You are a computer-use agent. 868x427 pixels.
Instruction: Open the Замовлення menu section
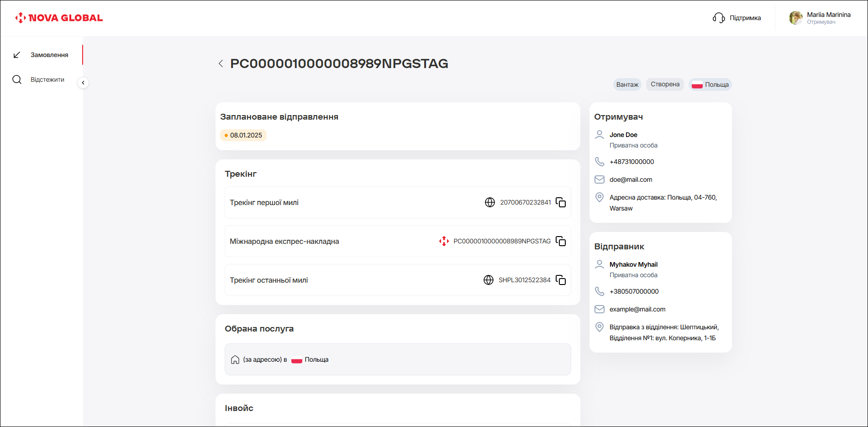49,55
